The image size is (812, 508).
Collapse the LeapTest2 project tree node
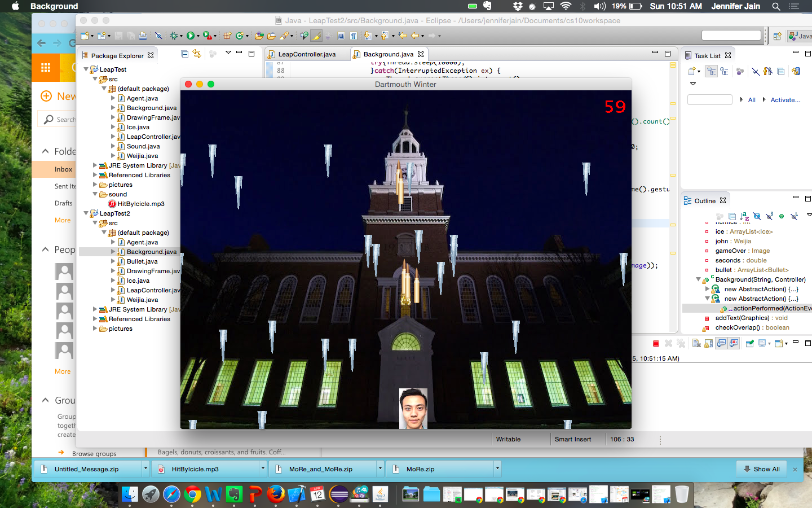tap(86, 213)
